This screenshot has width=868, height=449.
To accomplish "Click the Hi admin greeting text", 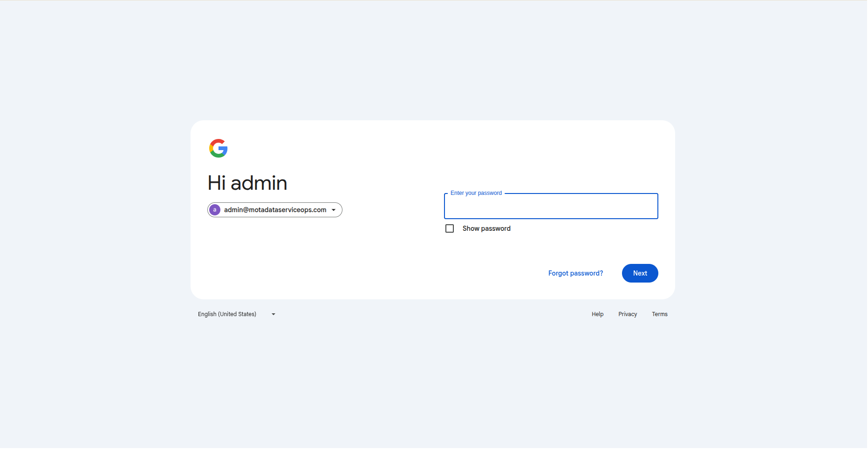I will coord(247,183).
